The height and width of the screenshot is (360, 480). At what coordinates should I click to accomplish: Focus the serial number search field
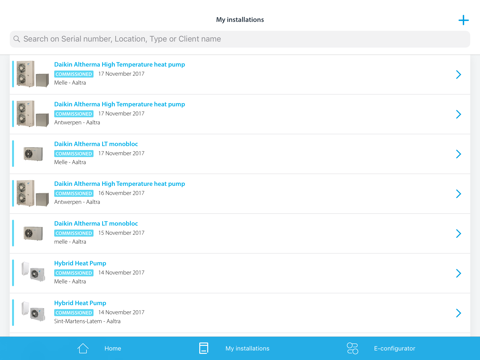[240, 39]
